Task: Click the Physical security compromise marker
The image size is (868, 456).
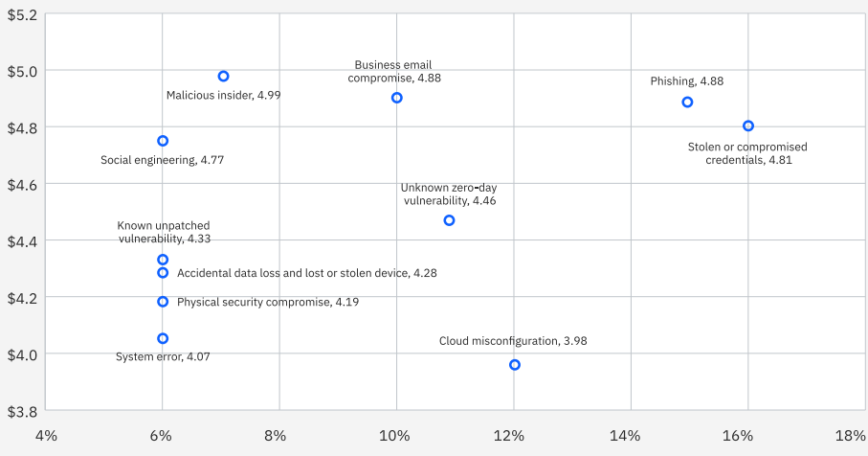Action: (x=163, y=302)
